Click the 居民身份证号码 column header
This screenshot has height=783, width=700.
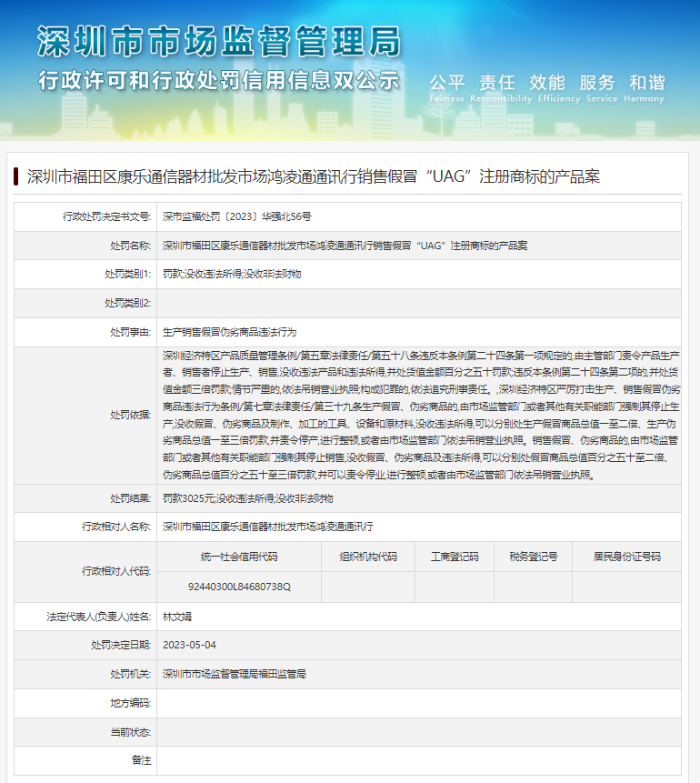(x=626, y=557)
